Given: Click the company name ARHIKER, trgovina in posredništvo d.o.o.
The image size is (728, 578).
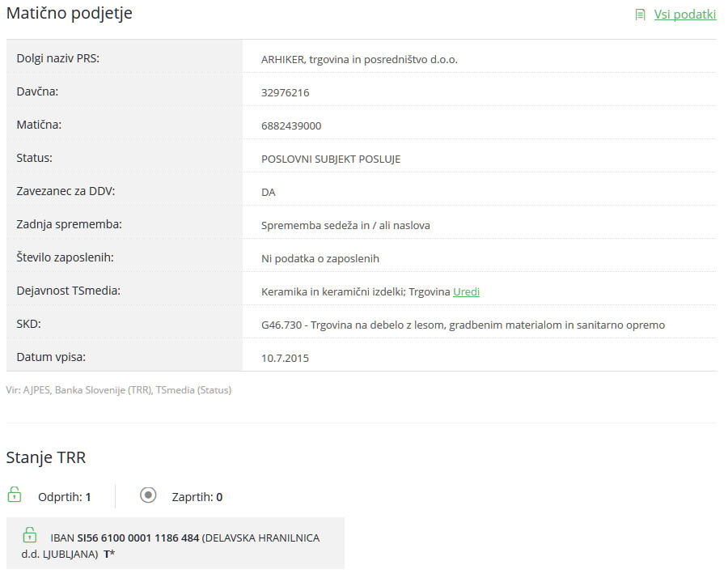Looking at the screenshot, I should click(359, 59).
